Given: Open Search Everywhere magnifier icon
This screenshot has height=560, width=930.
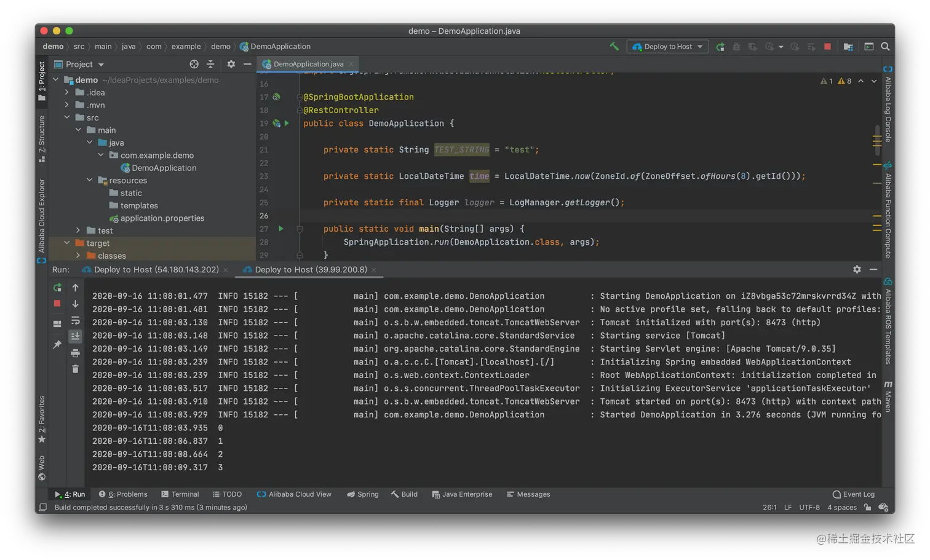Looking at the screenshot, I should (885, 47).
